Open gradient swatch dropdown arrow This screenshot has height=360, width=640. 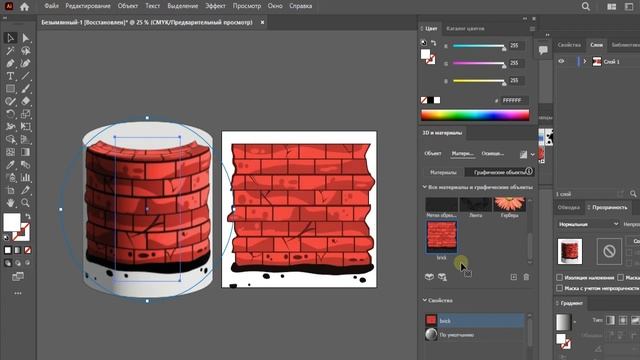(575, 322)
